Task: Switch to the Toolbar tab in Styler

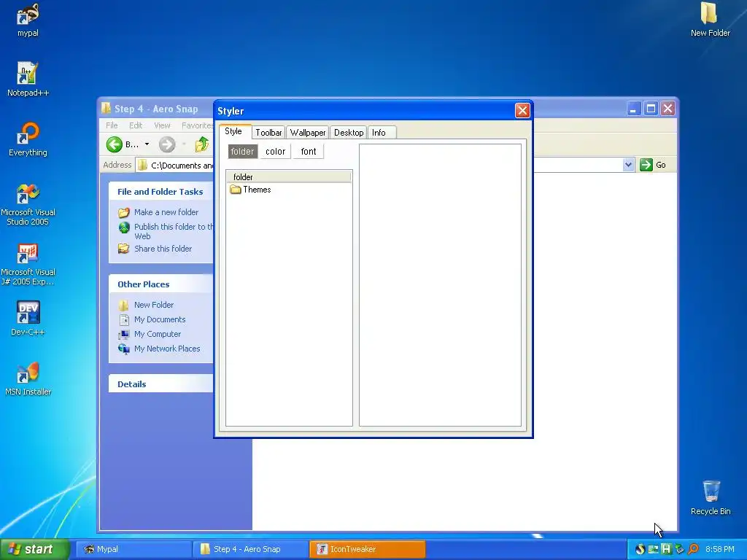Action: 268,133
